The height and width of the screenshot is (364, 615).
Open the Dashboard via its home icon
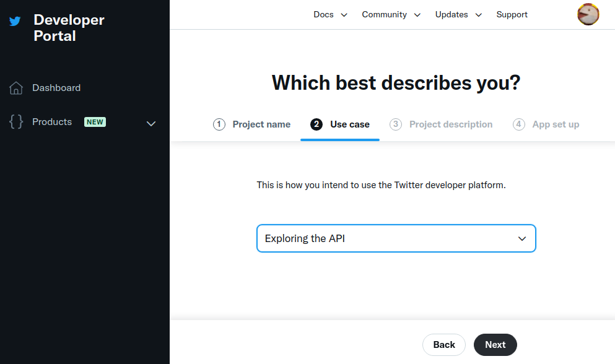pos(15,87)
